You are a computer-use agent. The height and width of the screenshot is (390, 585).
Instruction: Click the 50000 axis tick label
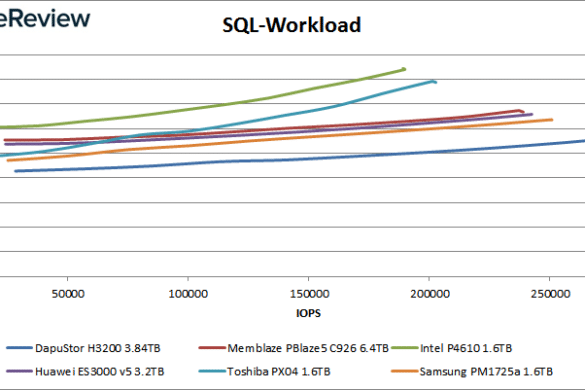[68, 294]
